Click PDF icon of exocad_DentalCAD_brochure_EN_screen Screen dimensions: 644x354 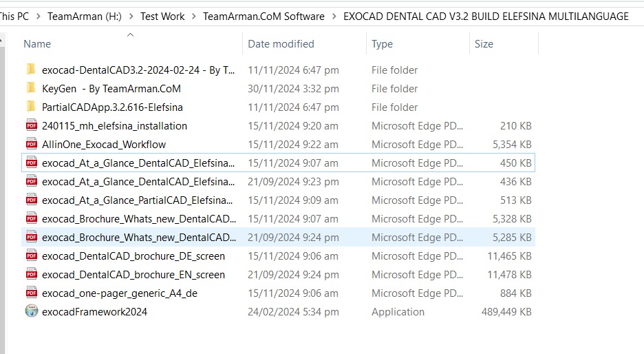tap(32, 274)
